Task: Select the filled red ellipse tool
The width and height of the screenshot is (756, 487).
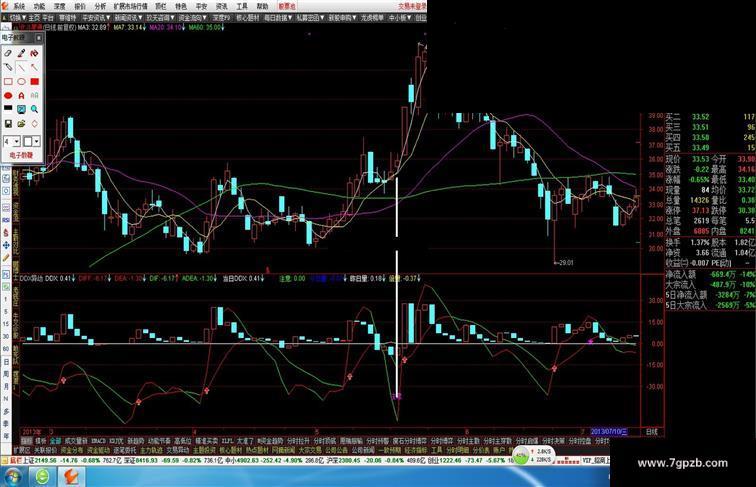Action: (8, 95)
